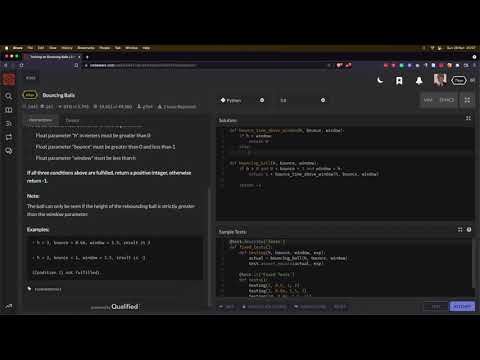Click the description panel vertical scrollbar
The height and width of the screenshot is (360, 480).
pos(209,247)
